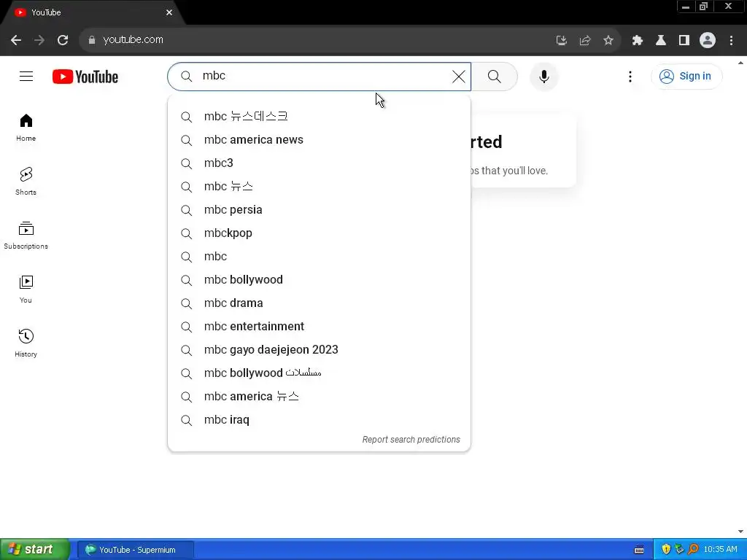This screenshot has height=560, width=747.
Task: Toggle the browser side panel icon
Action: click(x=684, y=40)
